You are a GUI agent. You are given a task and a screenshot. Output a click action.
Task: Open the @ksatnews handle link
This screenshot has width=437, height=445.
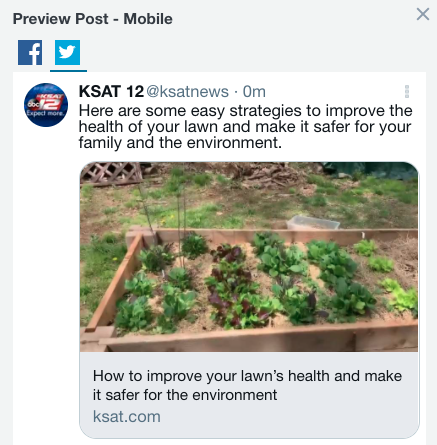click(x=187, y=91)
